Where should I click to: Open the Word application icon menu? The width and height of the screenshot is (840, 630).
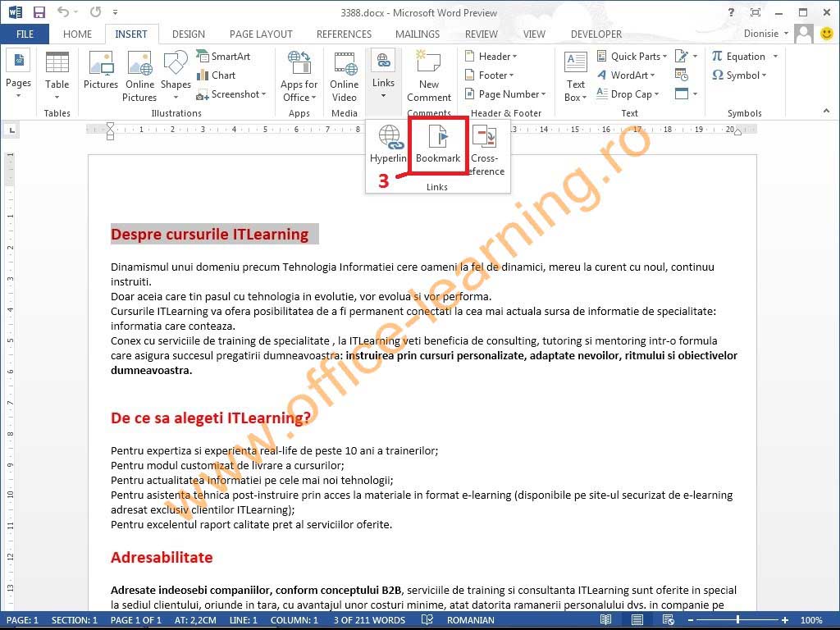click(x=15, y=11)
